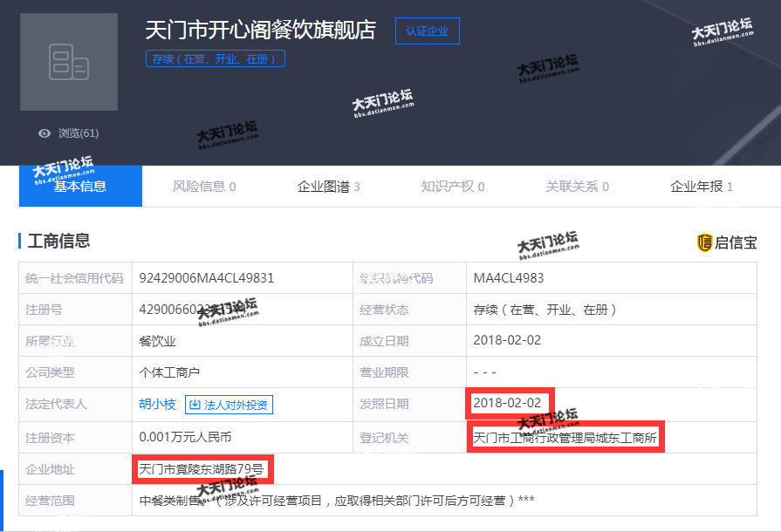Click the company logo placeholder image
Viewport: 781px width, 532px height.
point(69,62)
